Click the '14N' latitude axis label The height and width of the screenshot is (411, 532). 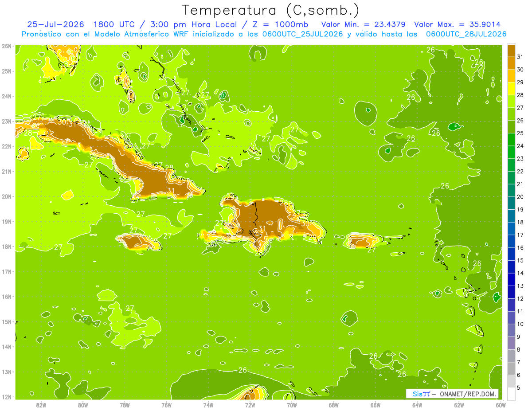coord(6,347)
